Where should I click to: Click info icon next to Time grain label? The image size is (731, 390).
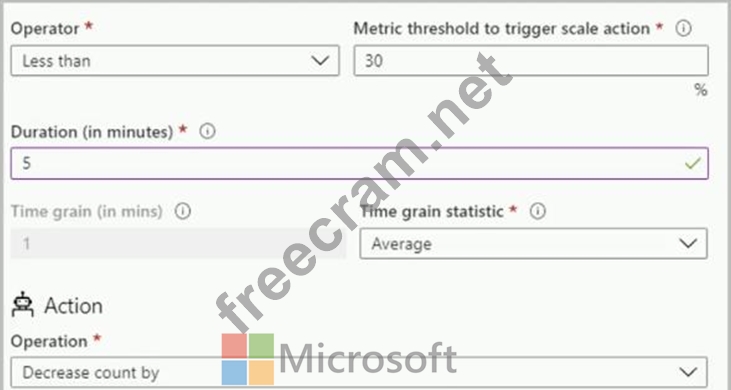click(x=183, y=212)
